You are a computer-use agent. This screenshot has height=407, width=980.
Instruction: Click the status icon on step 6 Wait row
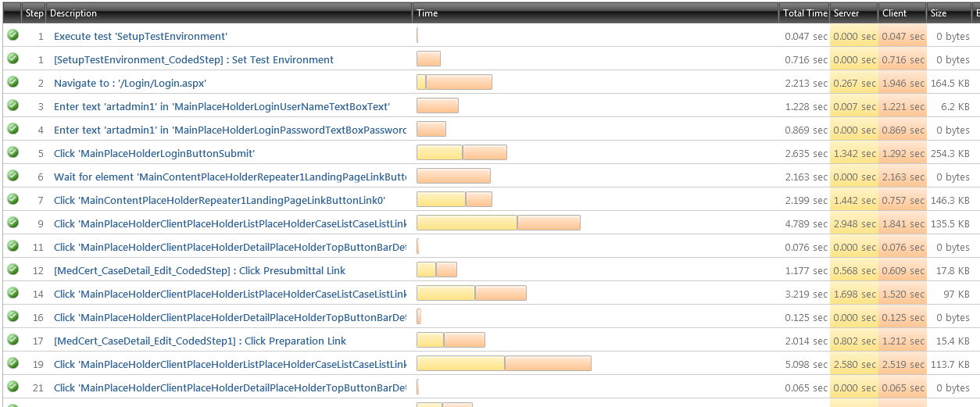[13, 176]
